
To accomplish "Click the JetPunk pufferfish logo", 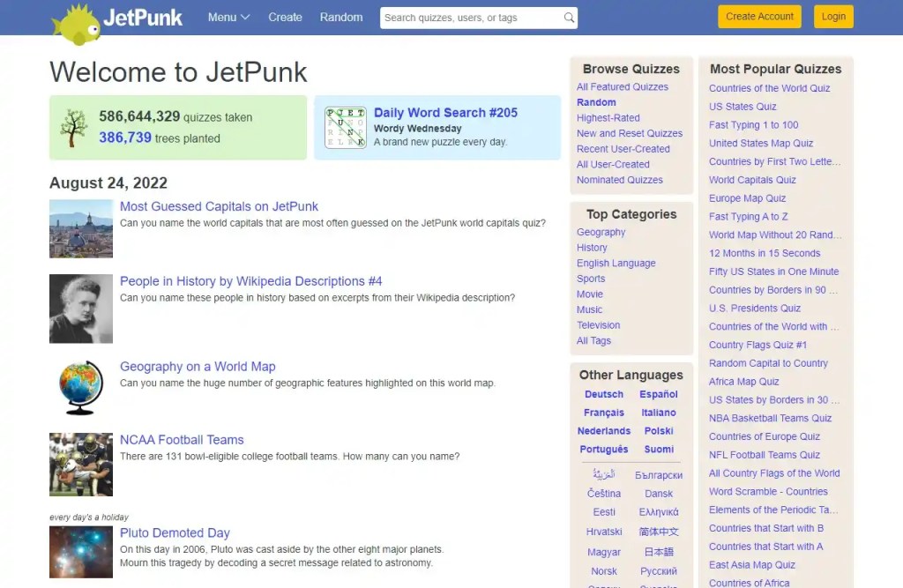I will click(x=76, y=24).
